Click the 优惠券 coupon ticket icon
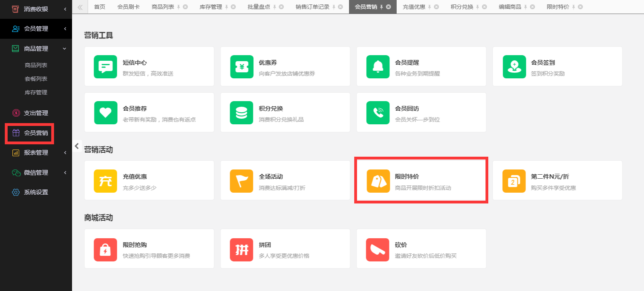Screen dimensions: 644x291 pos(242,67)
